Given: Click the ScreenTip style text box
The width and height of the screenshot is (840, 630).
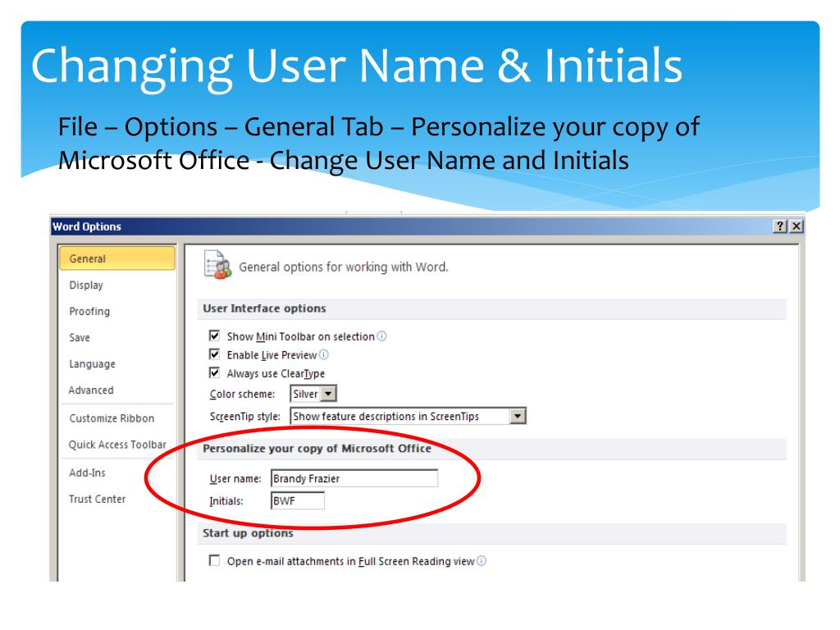Looking at the screenshot, I should 399,416.
